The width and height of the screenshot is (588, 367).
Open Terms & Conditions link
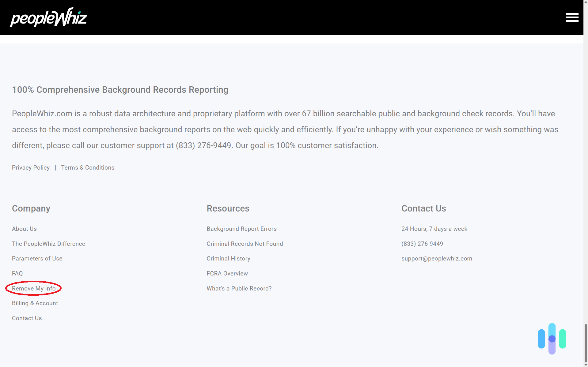[x=88, y=167]
